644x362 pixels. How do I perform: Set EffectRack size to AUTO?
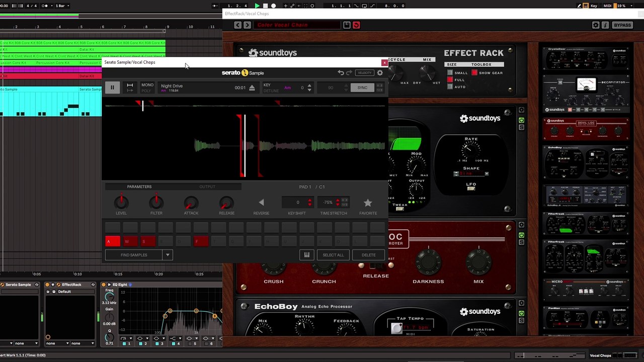click(450, 87)
